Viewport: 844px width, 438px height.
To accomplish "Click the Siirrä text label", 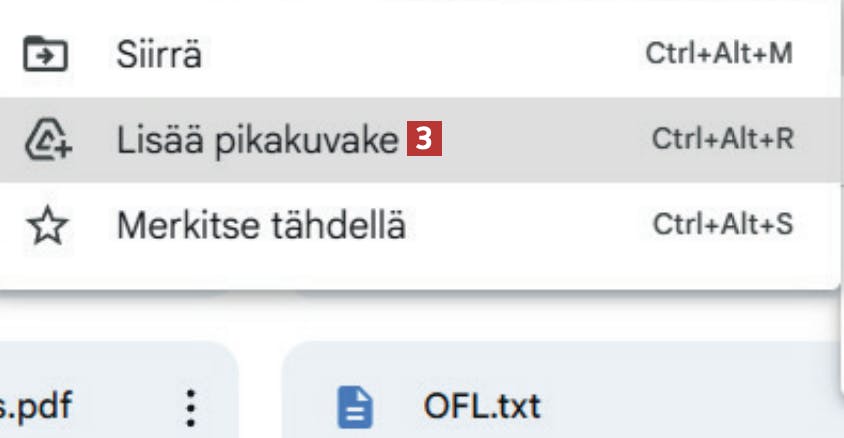I will pos(158,55).
